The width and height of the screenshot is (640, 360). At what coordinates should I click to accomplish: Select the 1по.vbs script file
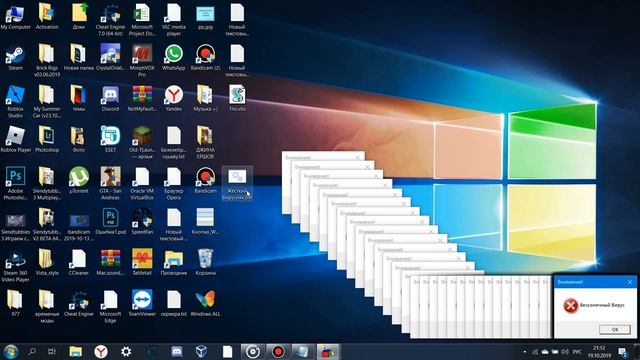[237, 98]
